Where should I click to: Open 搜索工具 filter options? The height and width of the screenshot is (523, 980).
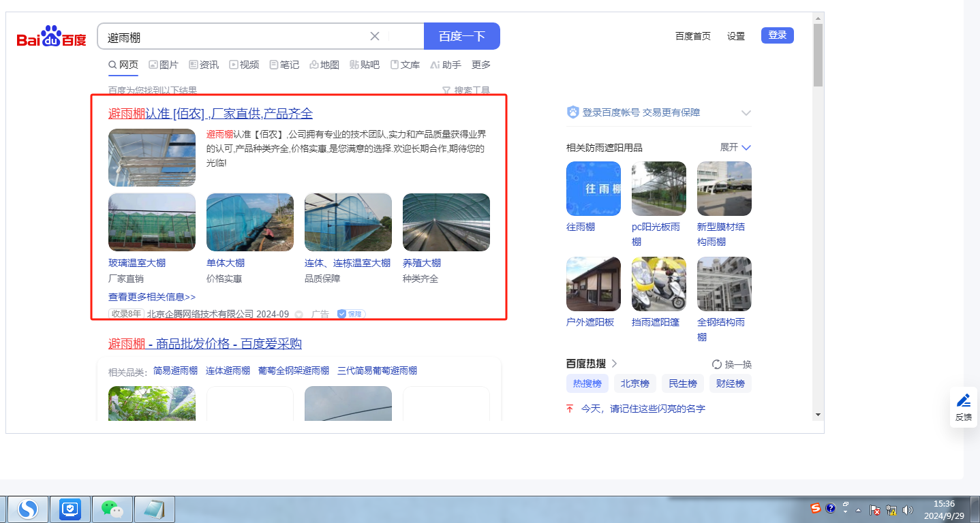[x=466, y=90]
